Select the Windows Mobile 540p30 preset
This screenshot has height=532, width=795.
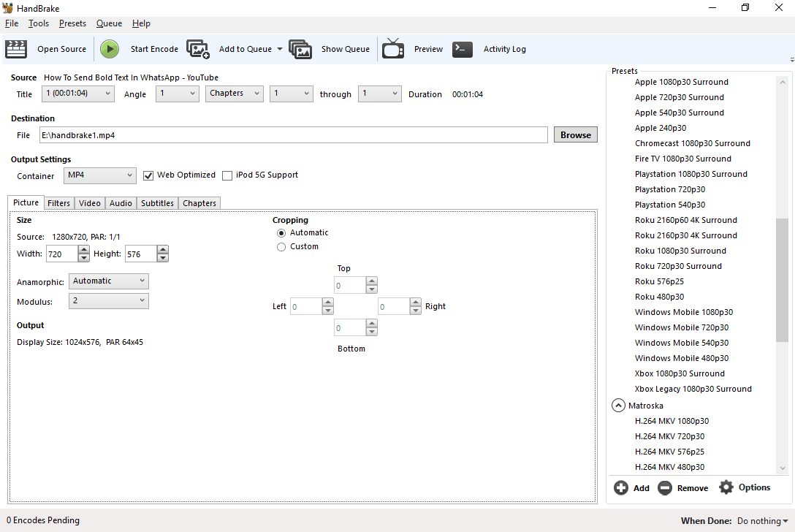click(x=682, y=343)
